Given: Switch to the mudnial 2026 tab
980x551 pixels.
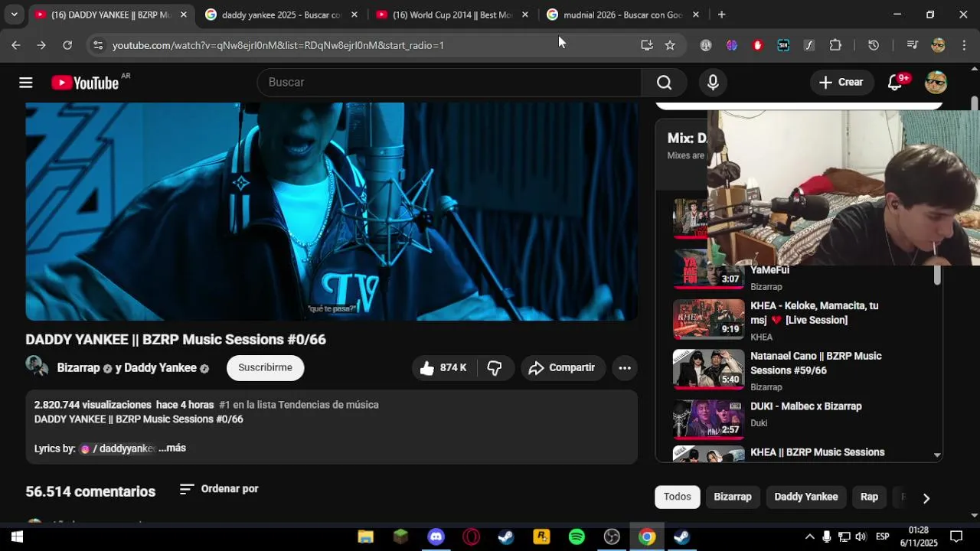Looking at the screenshot, I should [x=622, y=15].
